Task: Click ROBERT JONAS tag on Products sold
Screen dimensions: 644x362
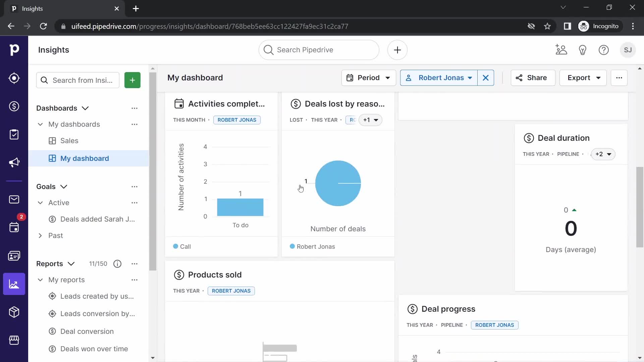Action: point(231,291)
